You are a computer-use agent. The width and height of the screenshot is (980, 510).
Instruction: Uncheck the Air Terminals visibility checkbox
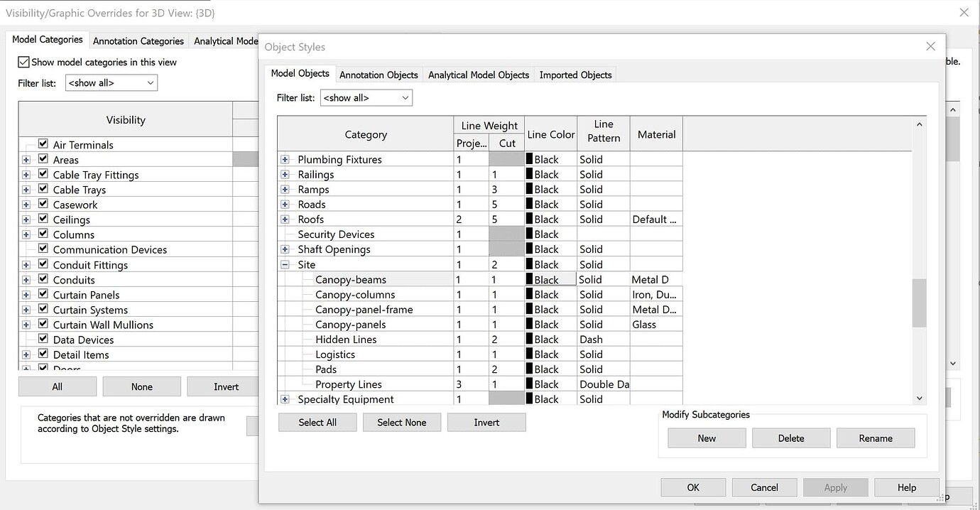43,144
